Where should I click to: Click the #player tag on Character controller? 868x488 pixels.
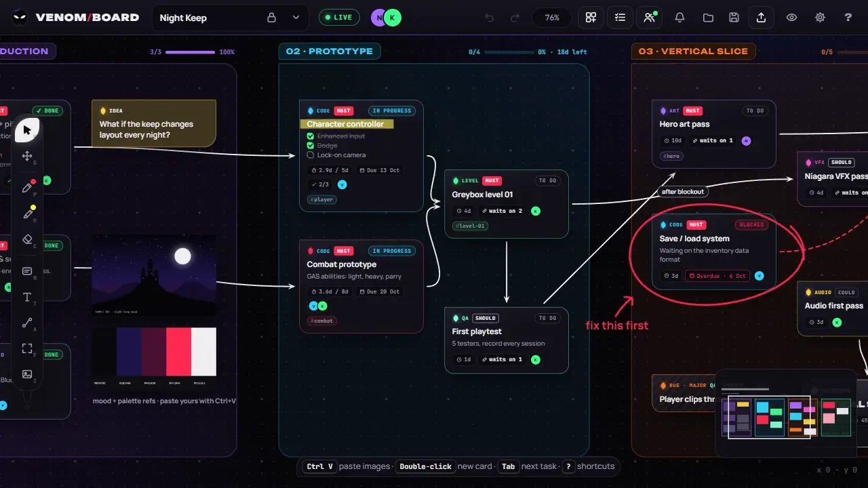click(322, 200)
